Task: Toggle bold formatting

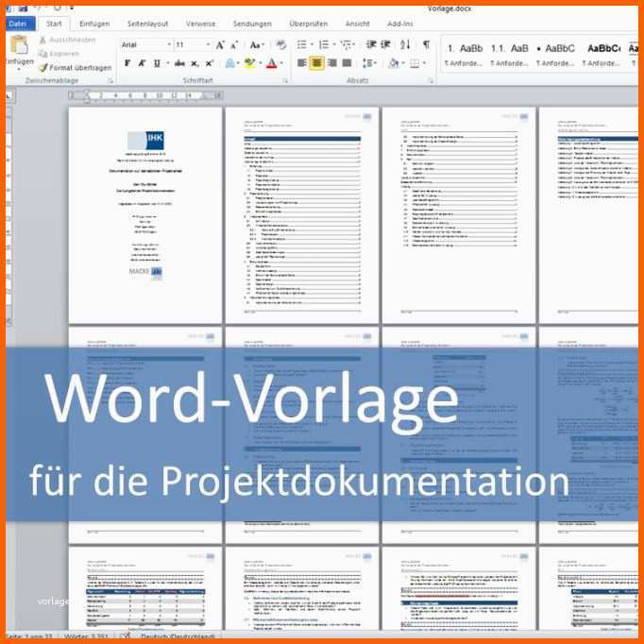Action: click(x=128, y=63)
